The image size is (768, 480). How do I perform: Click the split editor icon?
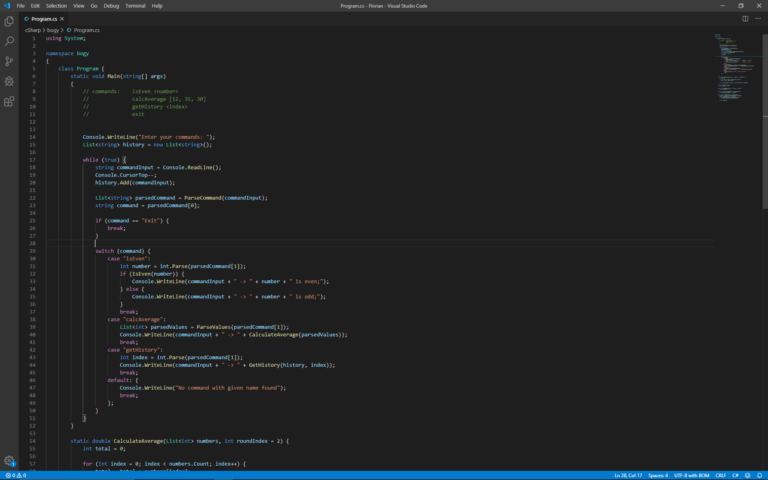[x=743, y=18]
